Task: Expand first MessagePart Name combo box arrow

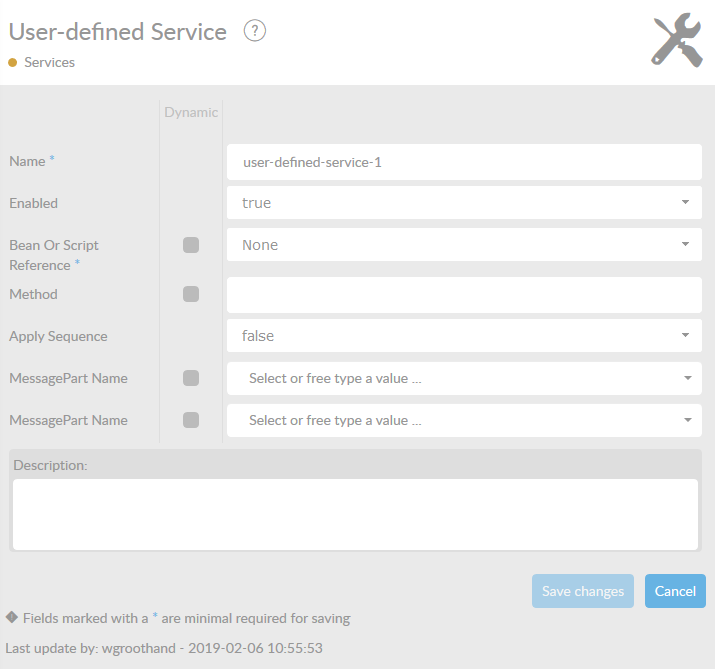Action: coord(686,378)
